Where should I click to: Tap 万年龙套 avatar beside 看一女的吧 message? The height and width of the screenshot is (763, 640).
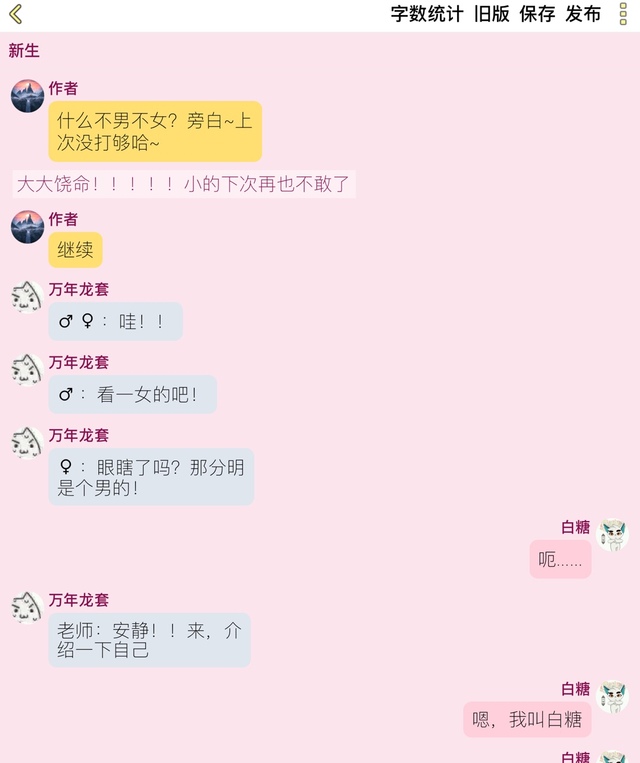point(28,370)
